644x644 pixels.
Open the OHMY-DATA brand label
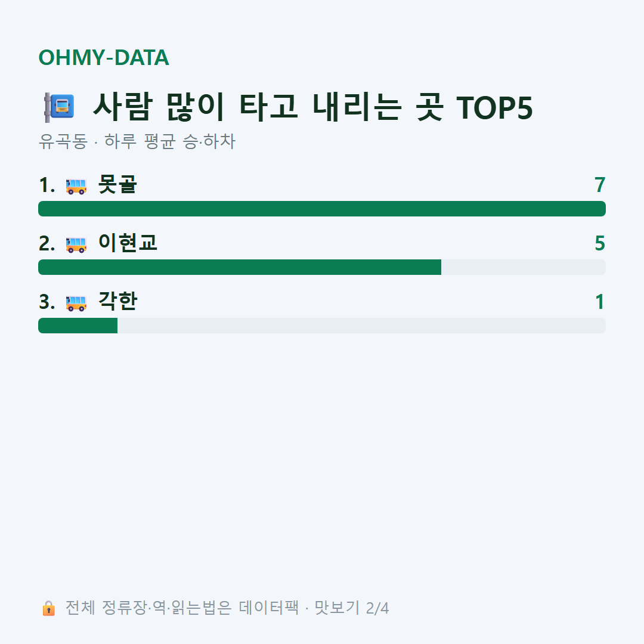(x=104, y=57)
